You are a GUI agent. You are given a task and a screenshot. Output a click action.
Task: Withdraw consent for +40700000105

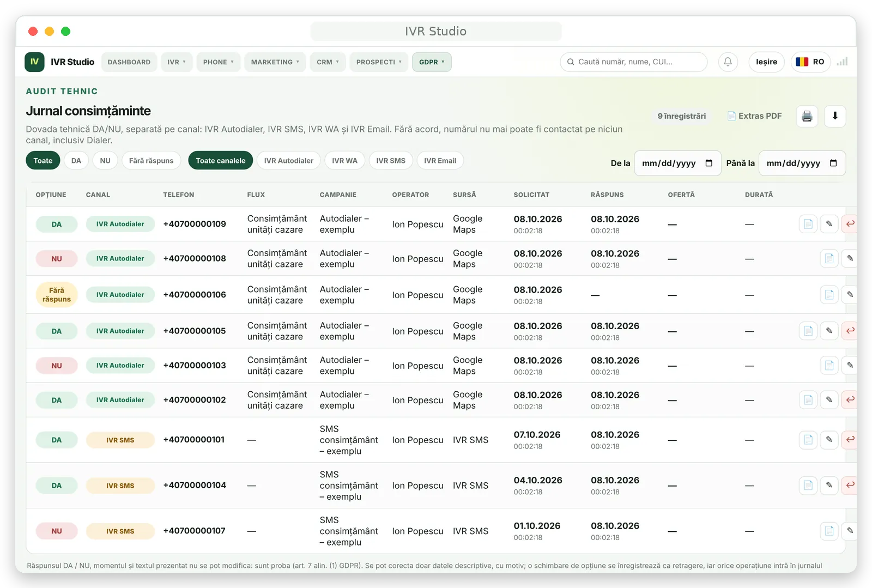pyautogui.click(x=849, y=331)
